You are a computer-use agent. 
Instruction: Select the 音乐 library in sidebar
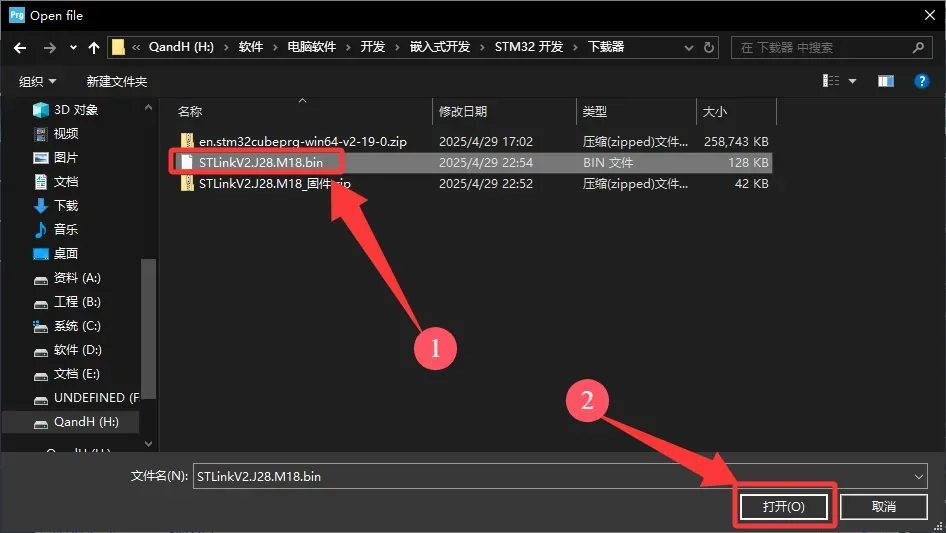point(66,229)
